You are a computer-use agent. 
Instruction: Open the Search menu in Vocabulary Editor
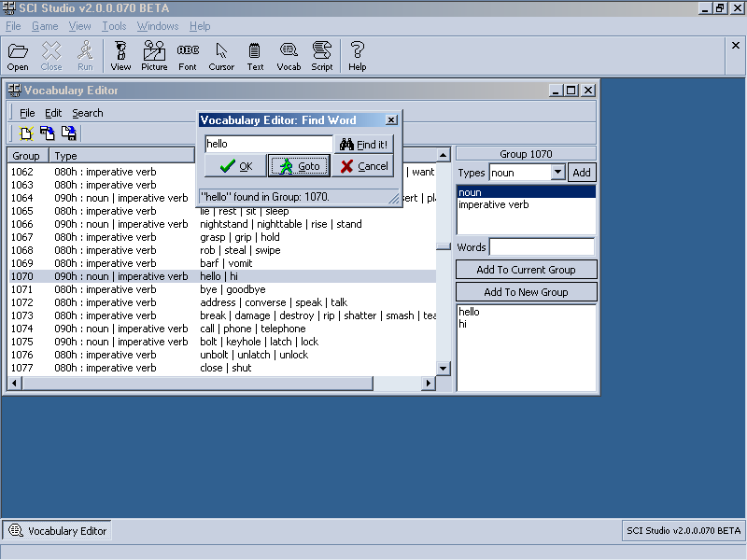click(88, 113)
